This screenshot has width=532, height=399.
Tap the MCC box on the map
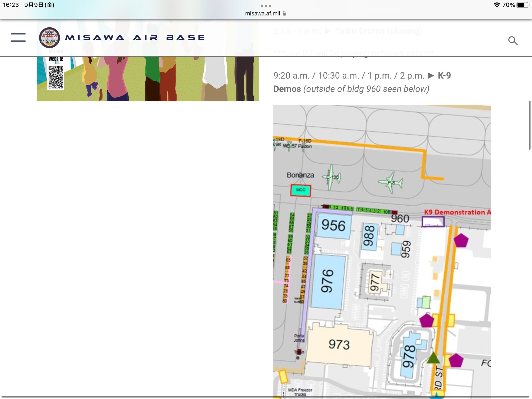point(300,190)
